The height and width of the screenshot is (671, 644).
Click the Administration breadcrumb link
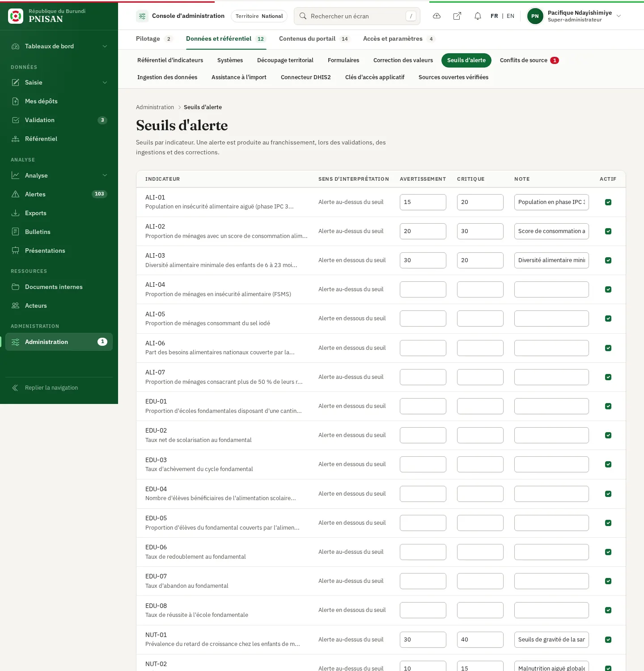155,107
